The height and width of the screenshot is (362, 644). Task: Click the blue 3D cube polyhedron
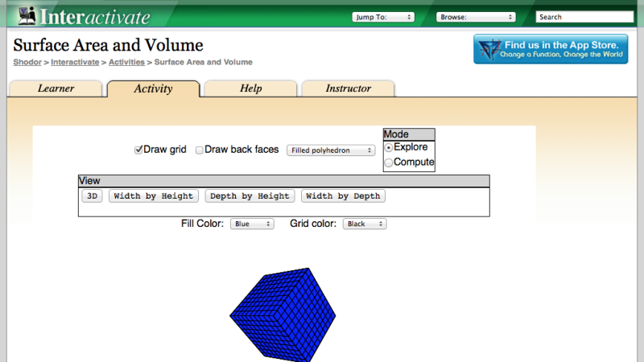point(283,315)
